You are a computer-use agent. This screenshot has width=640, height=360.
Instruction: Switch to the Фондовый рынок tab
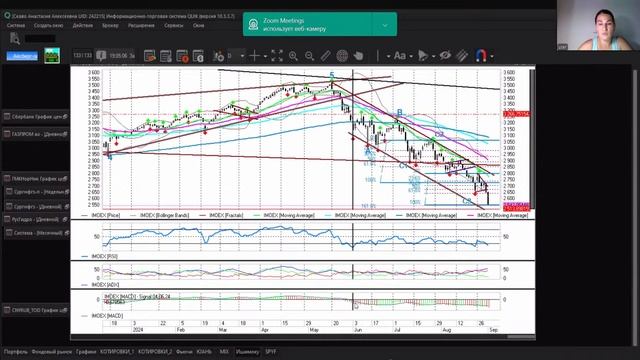(51, 351)
